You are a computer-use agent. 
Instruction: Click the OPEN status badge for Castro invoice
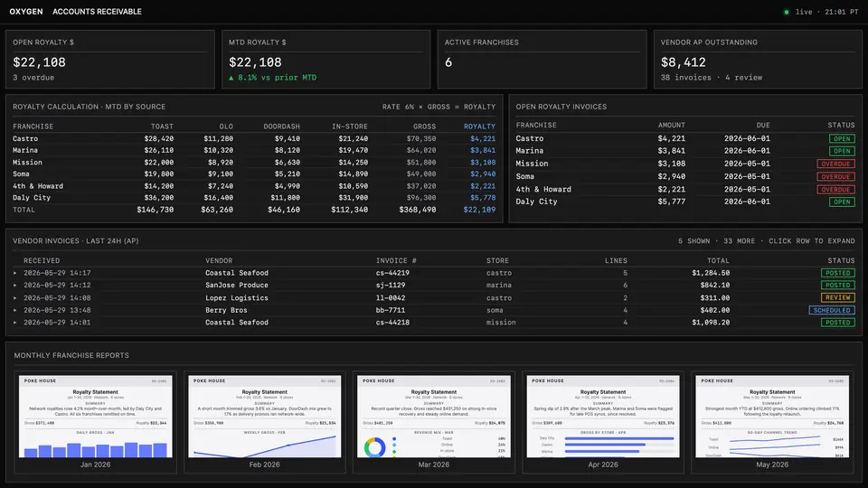842,138
